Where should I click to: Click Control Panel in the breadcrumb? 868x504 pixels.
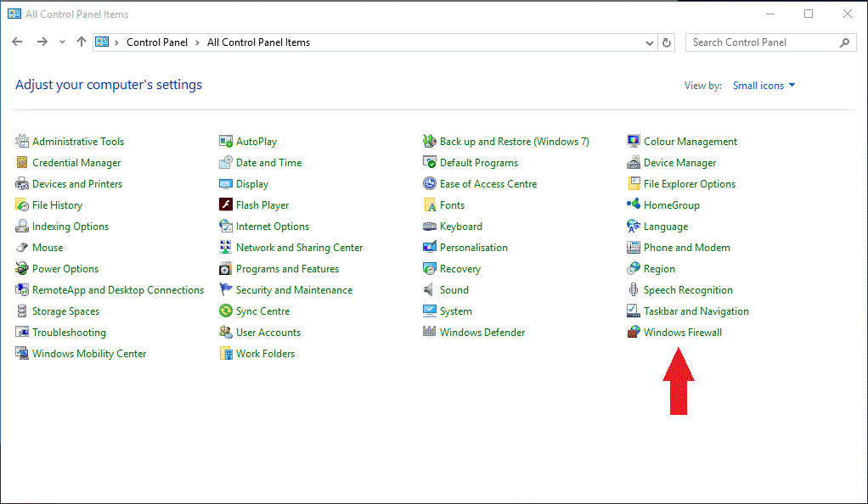(x=159, y=42)
